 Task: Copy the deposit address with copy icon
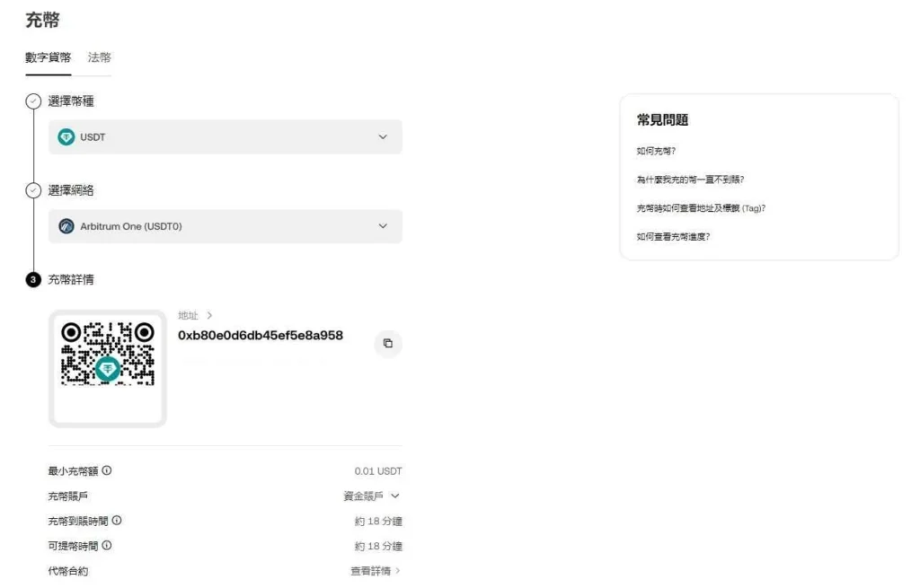coord(388,344)
